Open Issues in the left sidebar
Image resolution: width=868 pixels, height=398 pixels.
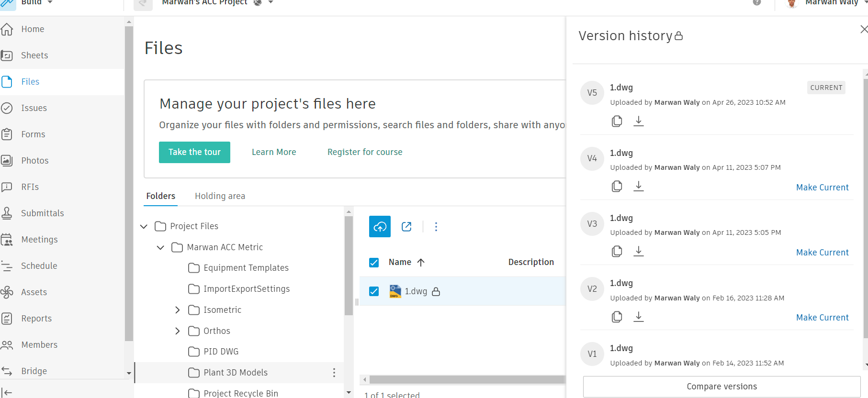(x=34, y=108)
